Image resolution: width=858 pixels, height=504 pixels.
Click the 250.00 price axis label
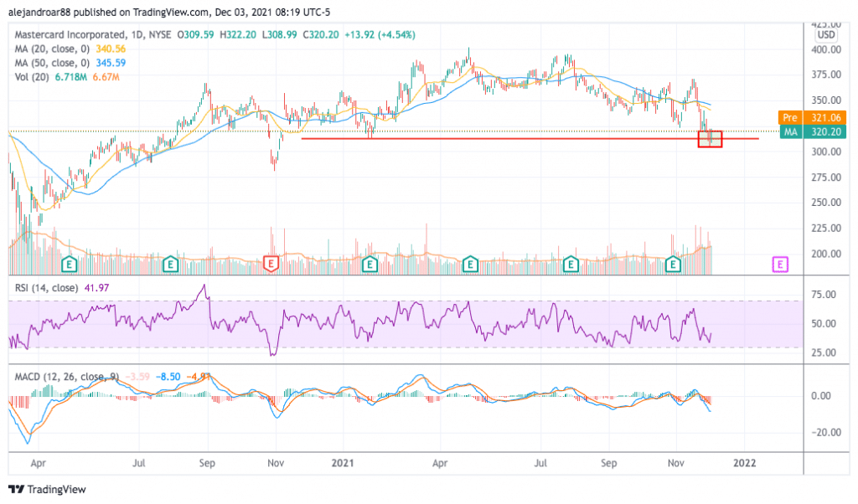[825, 203]
